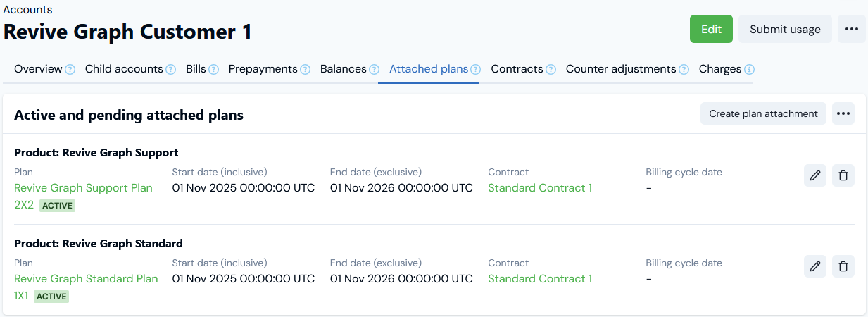Open the attached plans panel more-options menu

click(843, 113)
